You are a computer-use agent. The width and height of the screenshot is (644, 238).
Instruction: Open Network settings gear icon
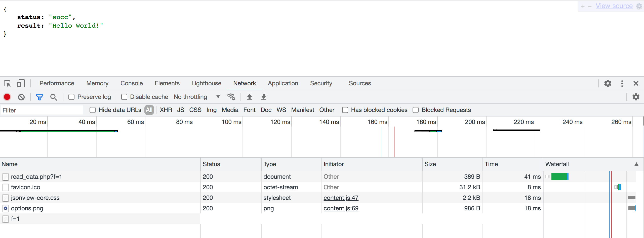pos(636,97)
